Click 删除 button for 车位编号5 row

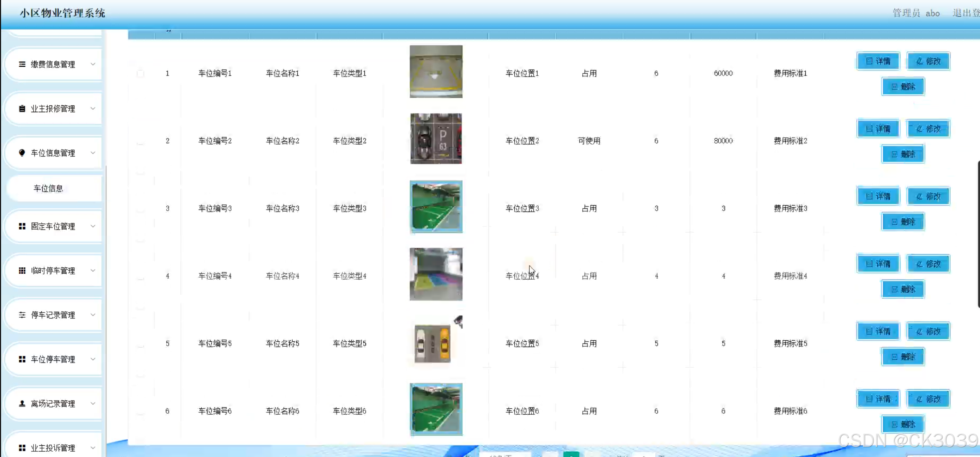pyautogui.click(x=903, y=357)
